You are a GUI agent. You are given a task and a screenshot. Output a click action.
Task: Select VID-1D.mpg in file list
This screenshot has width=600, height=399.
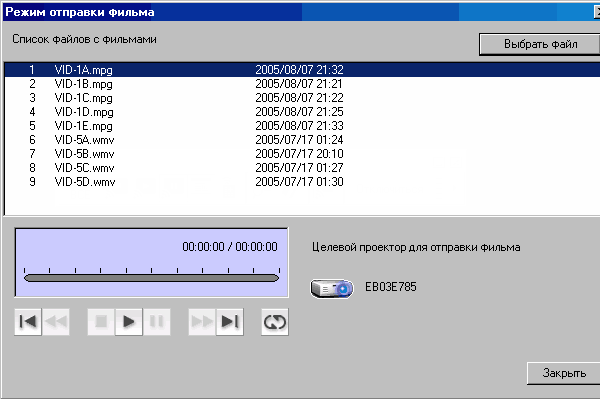click(x=302, y=112)
